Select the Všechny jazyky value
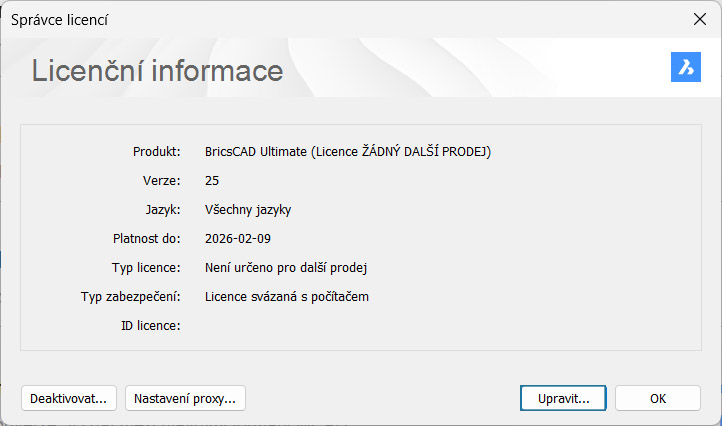The height and width of the screenshot is (426, 722). (248, 210)
